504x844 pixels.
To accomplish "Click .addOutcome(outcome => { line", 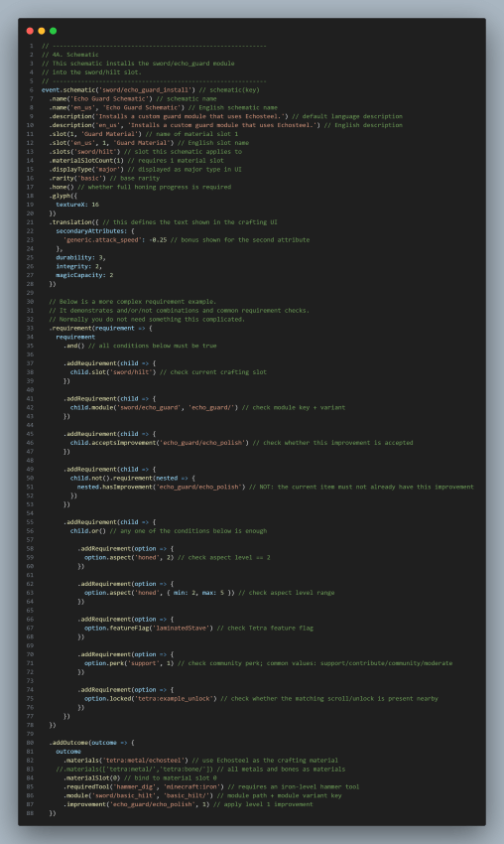I will pyautogui.click(x=91, y=743).
